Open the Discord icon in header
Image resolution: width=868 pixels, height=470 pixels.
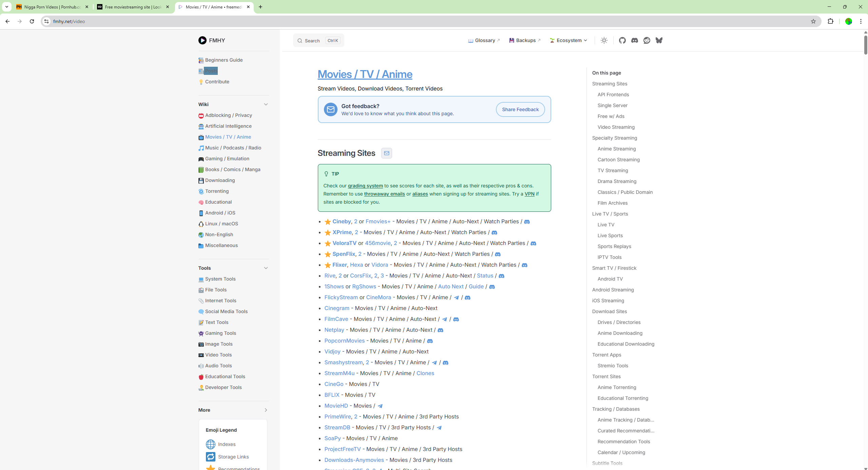(634, 40)
